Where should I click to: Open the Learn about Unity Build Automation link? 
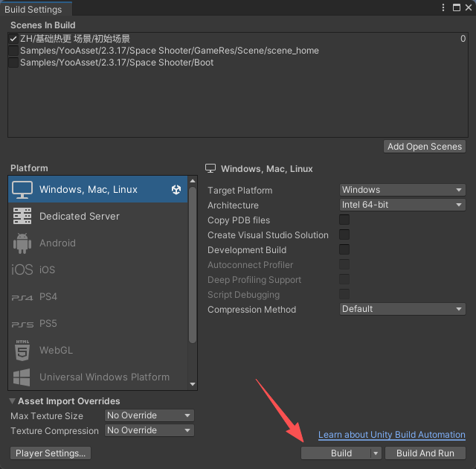click(x=392, y=435)
